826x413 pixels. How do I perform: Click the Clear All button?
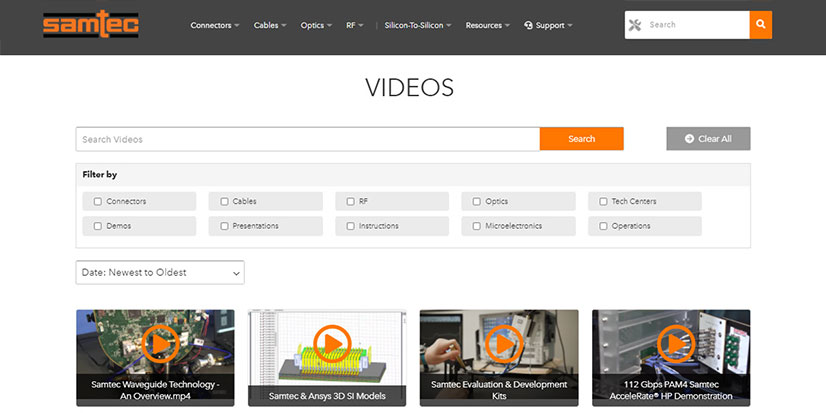708,139
